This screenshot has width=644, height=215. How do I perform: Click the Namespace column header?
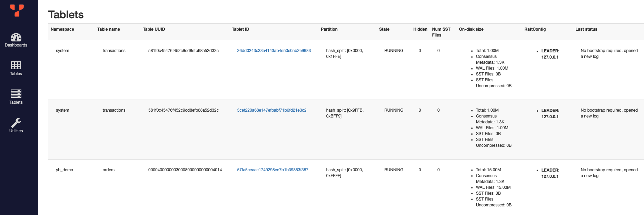[x=62, y=29]
